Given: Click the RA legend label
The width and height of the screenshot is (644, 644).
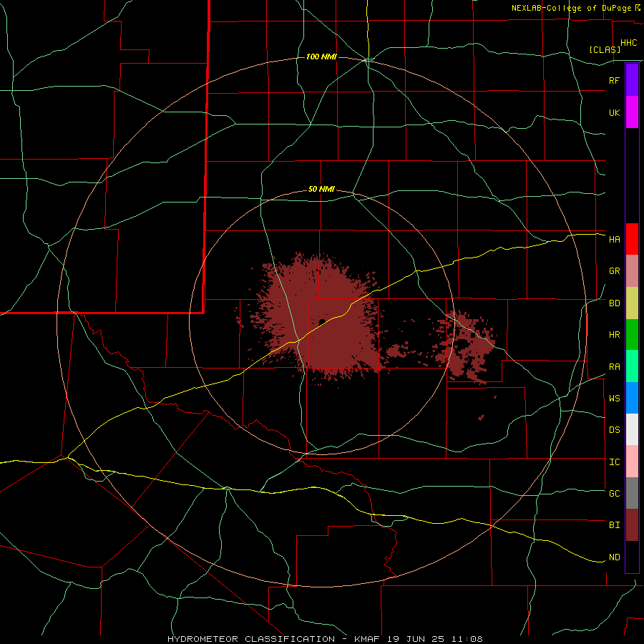Looking at the screenshot, I should (614, 367).
